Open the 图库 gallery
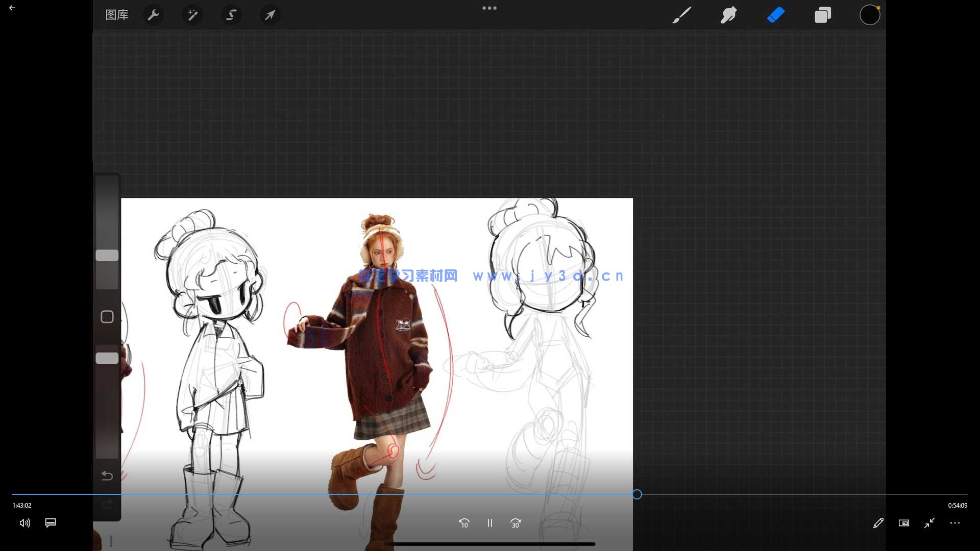 pos(117,15)
